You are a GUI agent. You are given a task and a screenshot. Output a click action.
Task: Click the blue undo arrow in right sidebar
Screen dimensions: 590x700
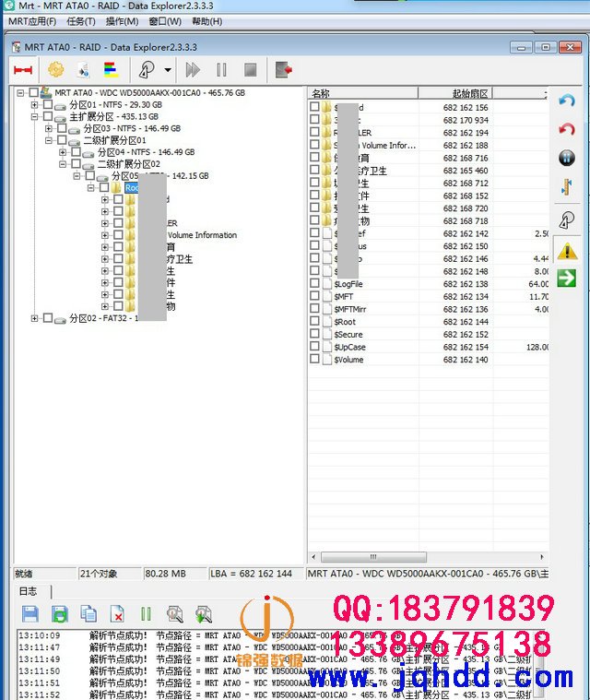[566, 101]
